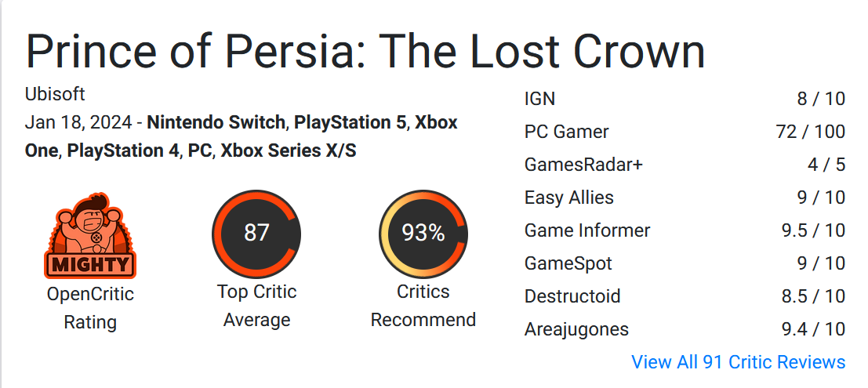Click the Ubisoft publisher name
This screenshot has width=868, height=388.
coord(55,94)
